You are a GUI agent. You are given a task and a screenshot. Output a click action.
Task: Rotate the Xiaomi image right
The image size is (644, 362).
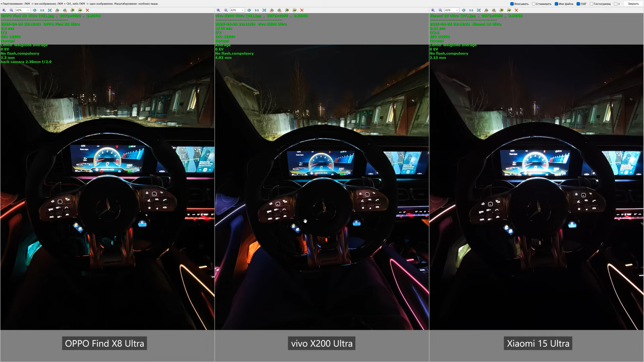[x=494, y=10]
